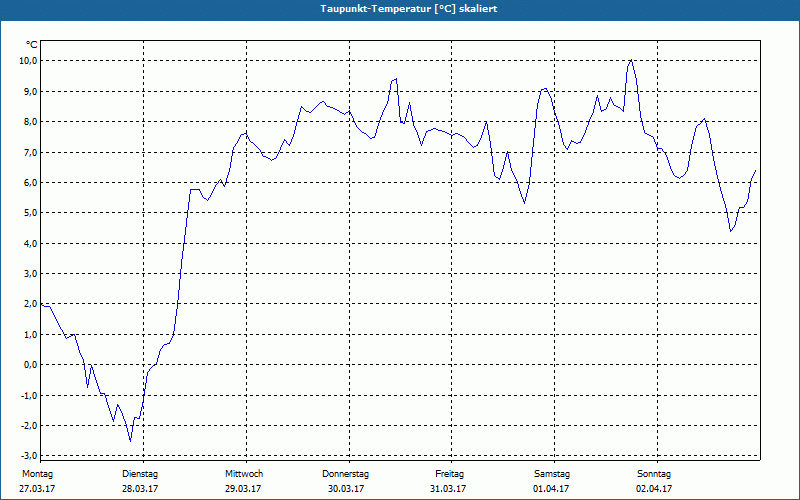Click the date 31.03.17
Image resolution: width=800 pixels, height=500 pixels.
pos(447,489)
